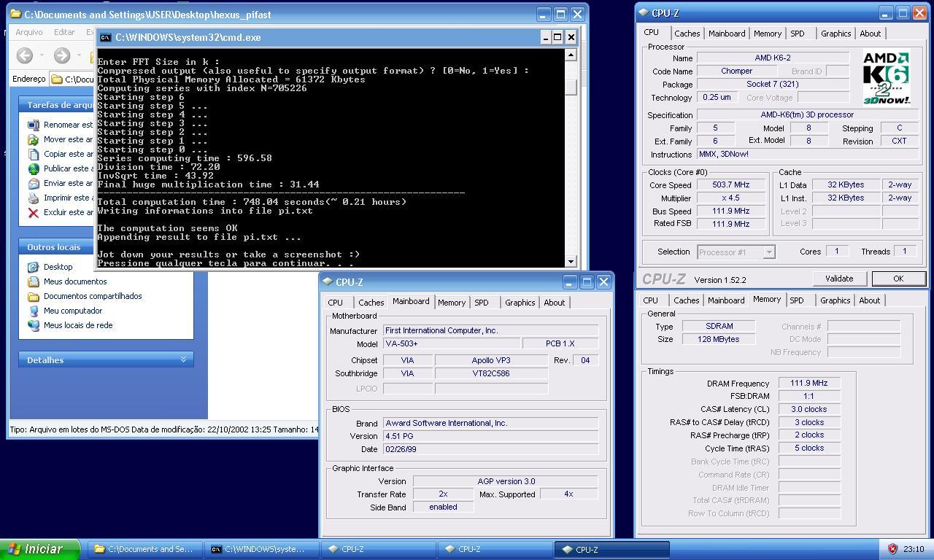934x560 pixels.
Task: Click the red X Excluir este arquivo icon
Action: [33, 212]
